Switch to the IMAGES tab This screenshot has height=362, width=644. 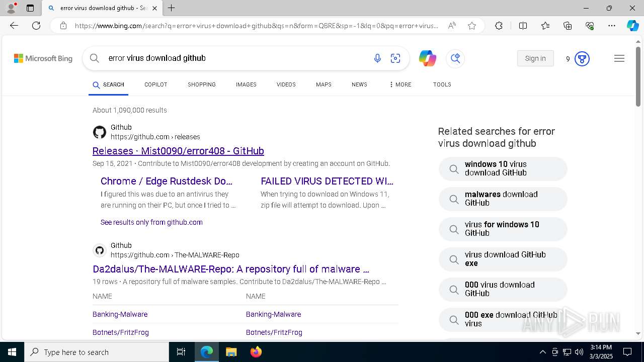246,84
